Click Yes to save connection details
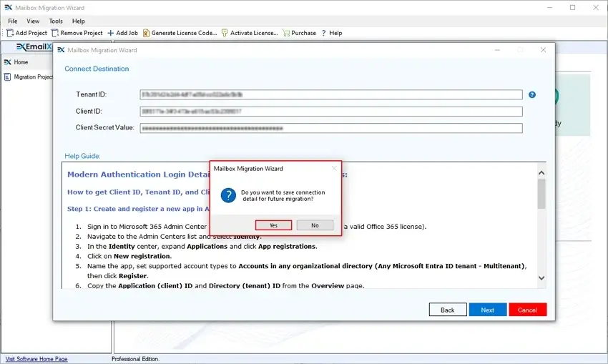The image size is (608, 364). click(x=273, y=225)
